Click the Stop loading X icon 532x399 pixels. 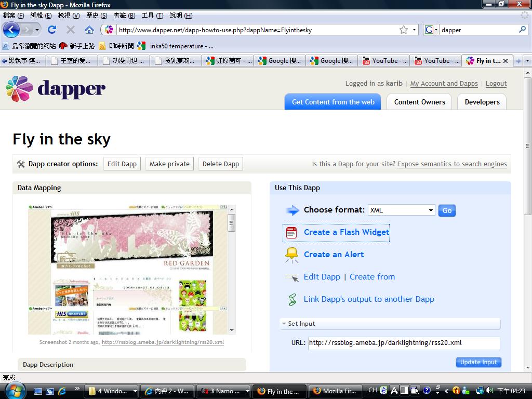pos(71,30)
